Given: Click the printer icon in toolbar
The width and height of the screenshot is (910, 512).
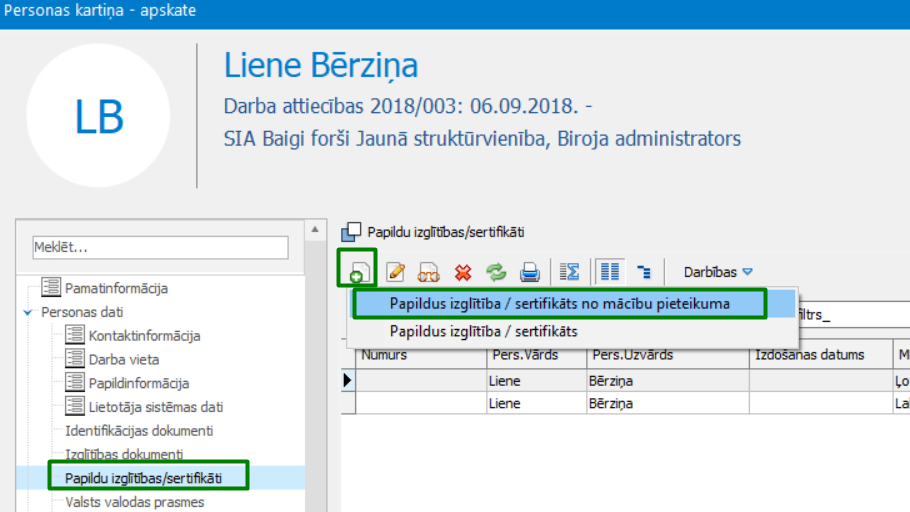Looking at the screenshot, I should [530, 272].
